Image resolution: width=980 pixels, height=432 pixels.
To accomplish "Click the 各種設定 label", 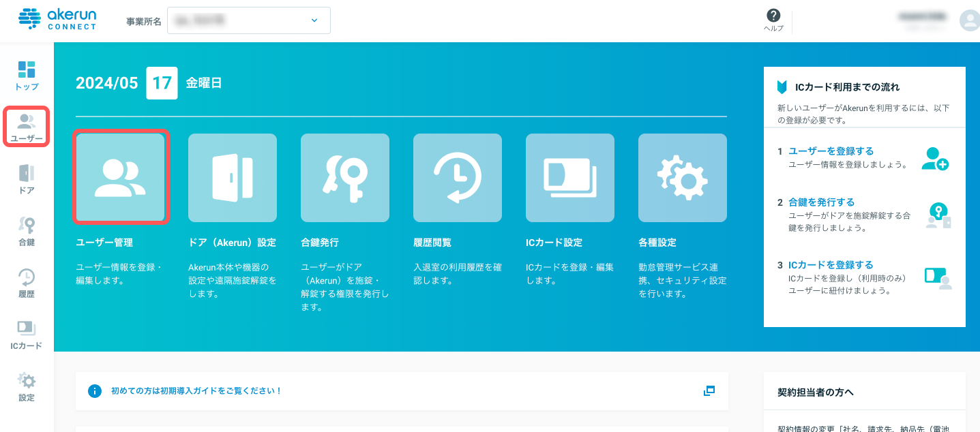I will coord(657,243).
